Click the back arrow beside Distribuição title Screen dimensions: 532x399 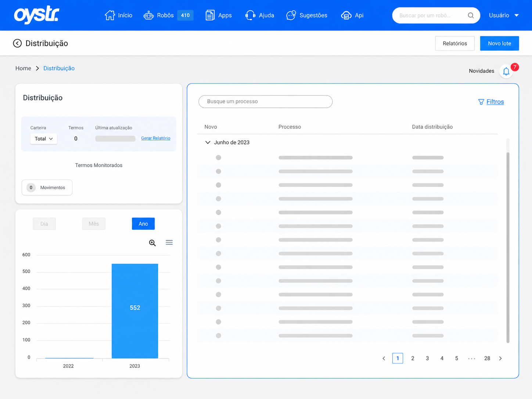coord(17,43)
